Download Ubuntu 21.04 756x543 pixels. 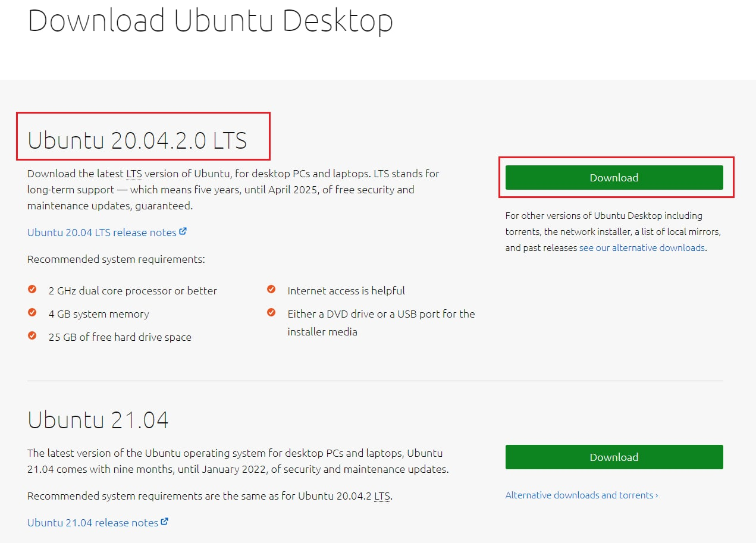[614, 457]
